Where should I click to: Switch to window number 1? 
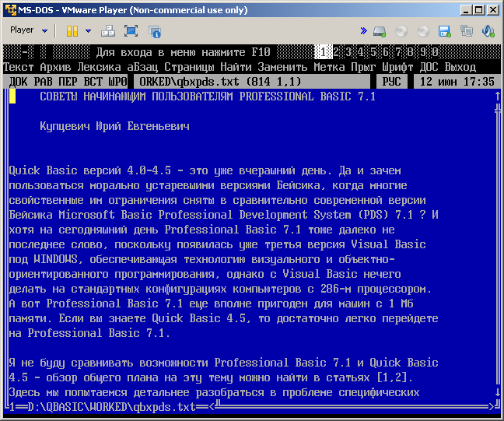323,52
